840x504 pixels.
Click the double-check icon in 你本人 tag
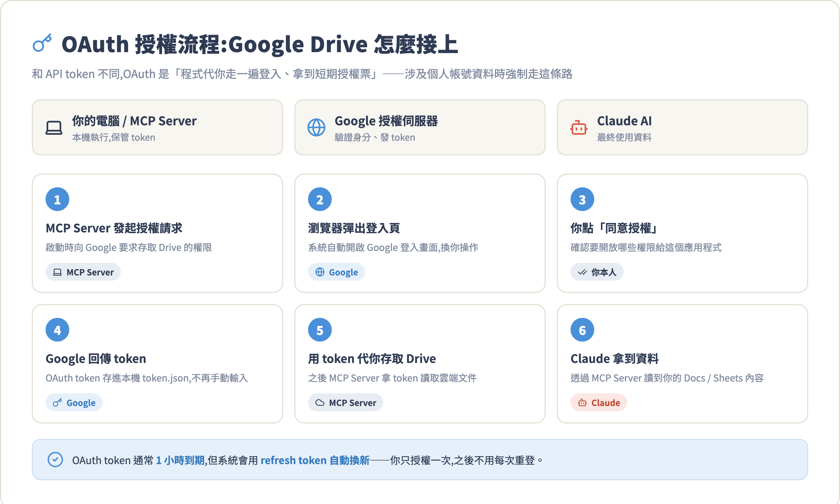tap(582, 272)
